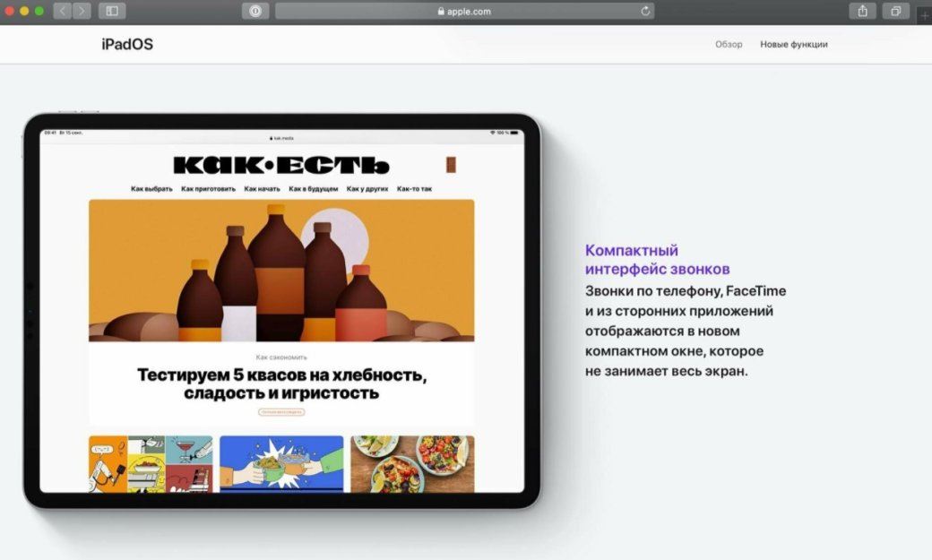The image size is (932, 560).
Task: Show the Safari sidebar
Action: [x=112, y=11]
